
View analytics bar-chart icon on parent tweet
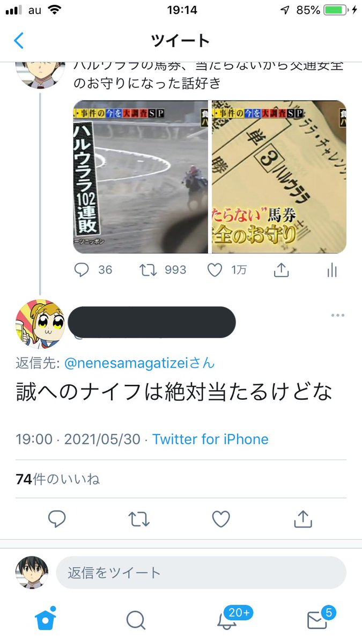pos(332,270)
